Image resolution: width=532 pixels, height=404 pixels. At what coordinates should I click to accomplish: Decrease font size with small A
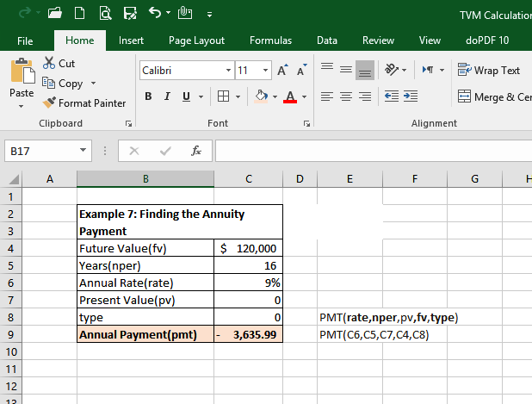pos(301,70)
